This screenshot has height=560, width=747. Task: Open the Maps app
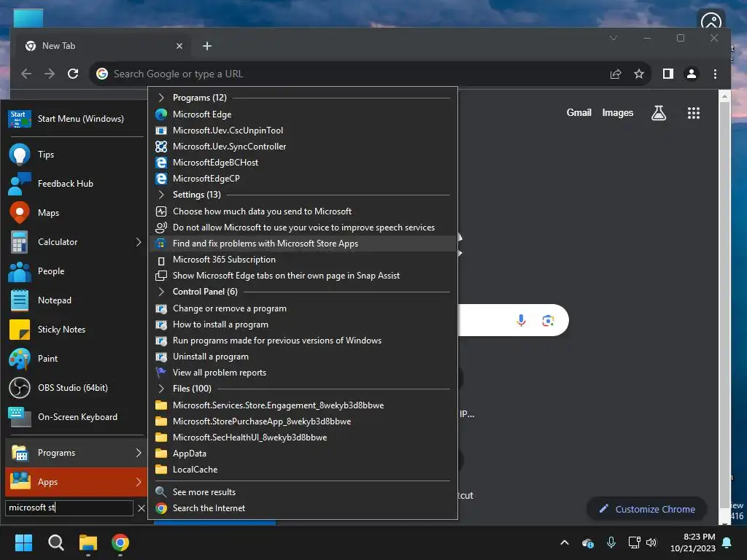click(x=74, y=212)
